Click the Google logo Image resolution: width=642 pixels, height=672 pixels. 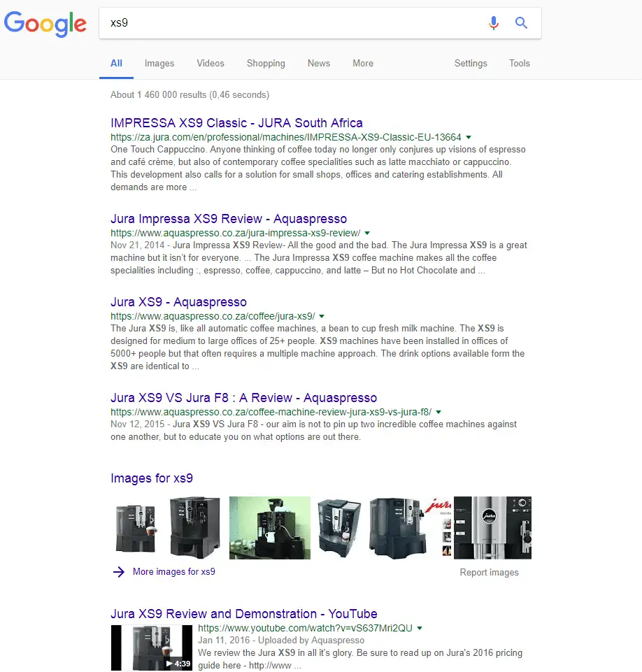point(45,24)
